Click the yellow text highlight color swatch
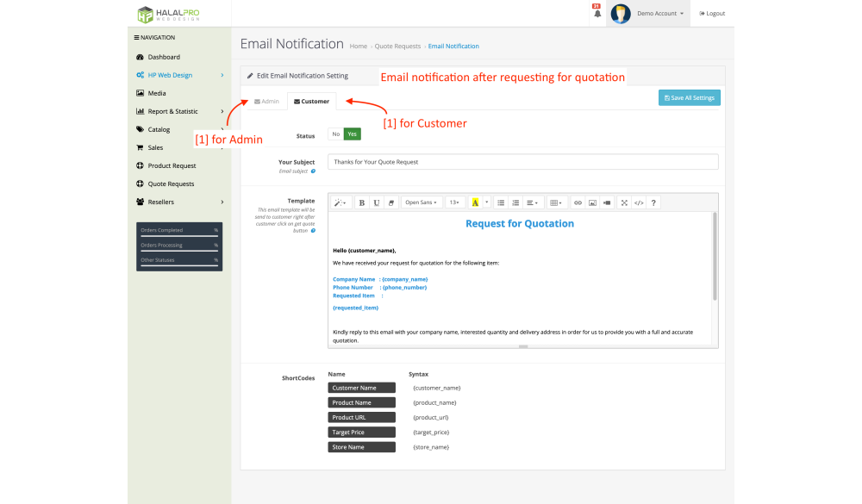 [x=475, y=202]
